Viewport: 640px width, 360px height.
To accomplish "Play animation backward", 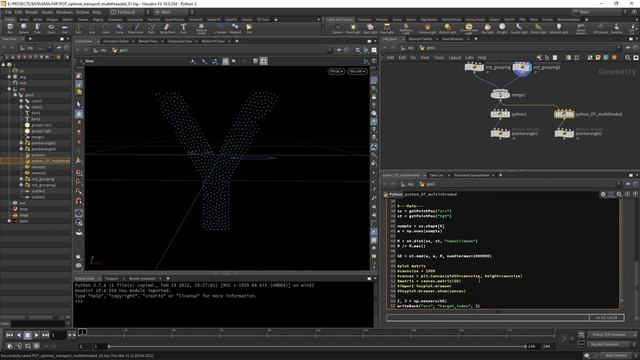I will pyautogui.click(x=18, y=335).
